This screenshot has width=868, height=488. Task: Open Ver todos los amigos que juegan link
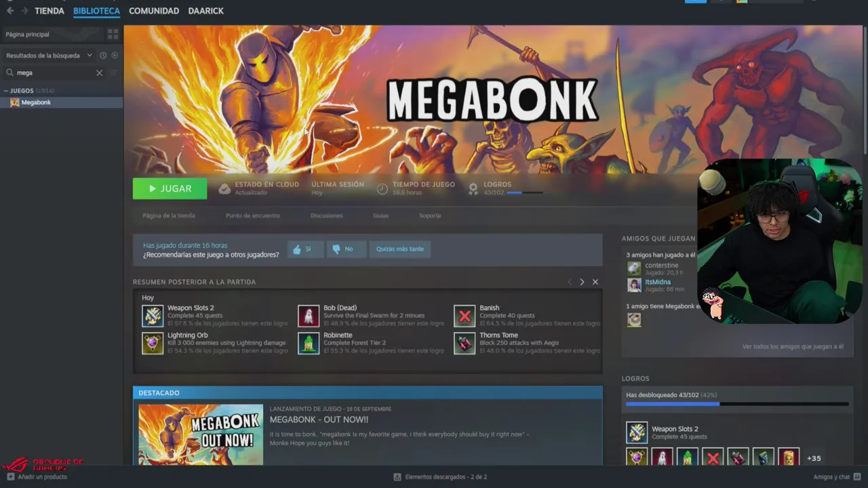coord(793,346)
